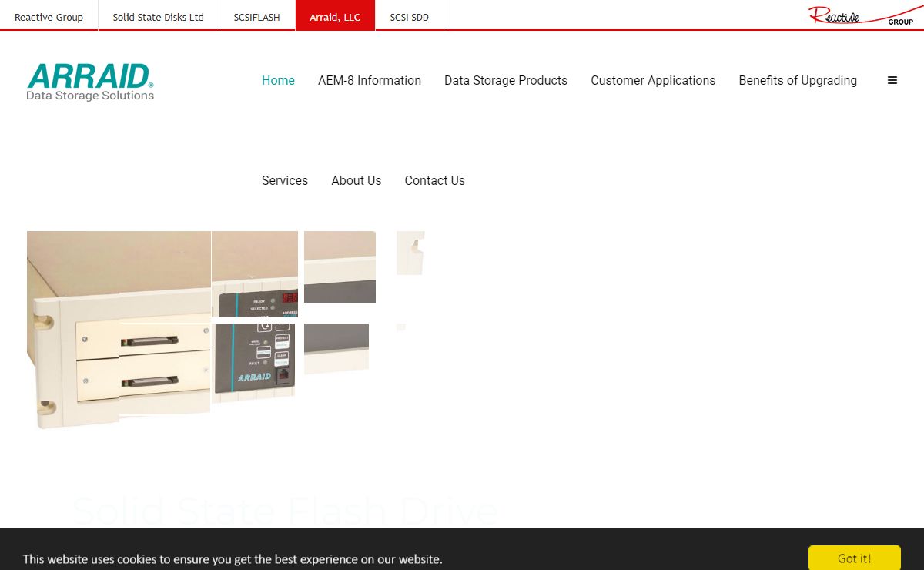Open the SCSI SDD tab
The image size is (924, 570).
pos(409,16)
